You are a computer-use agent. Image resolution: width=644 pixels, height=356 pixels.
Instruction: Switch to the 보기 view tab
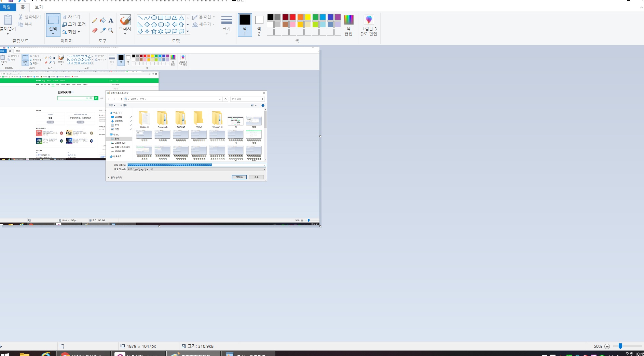39,7
